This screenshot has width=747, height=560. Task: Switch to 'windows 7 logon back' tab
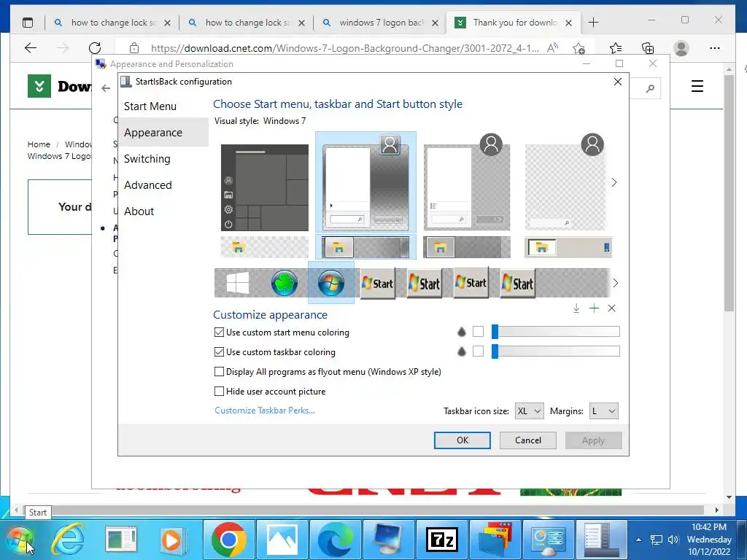click(x=381, y=23)
